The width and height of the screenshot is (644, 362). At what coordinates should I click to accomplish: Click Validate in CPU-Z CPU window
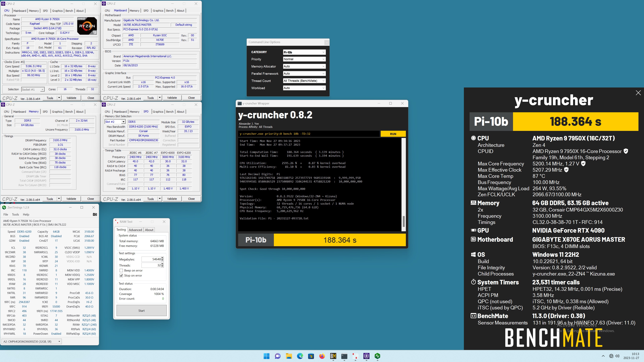[71, 98]
